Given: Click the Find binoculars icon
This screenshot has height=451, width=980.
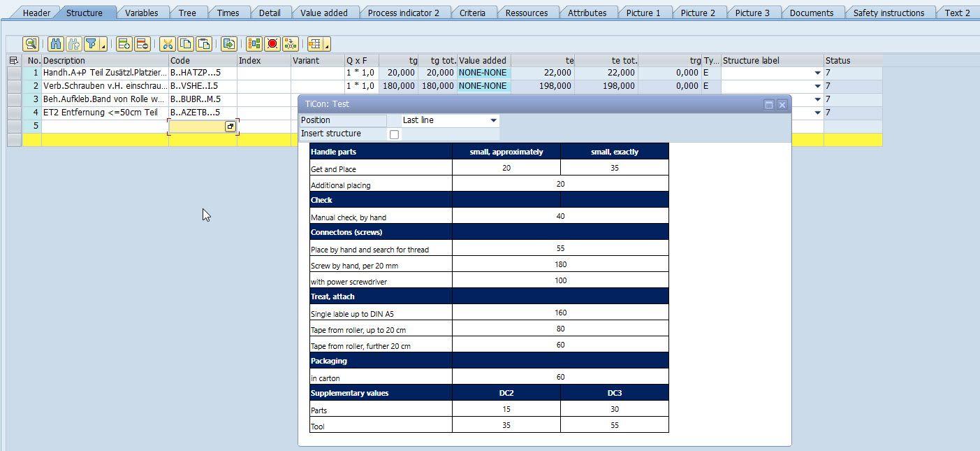Looking at the screenshot, I should click(x=56, y=44).
